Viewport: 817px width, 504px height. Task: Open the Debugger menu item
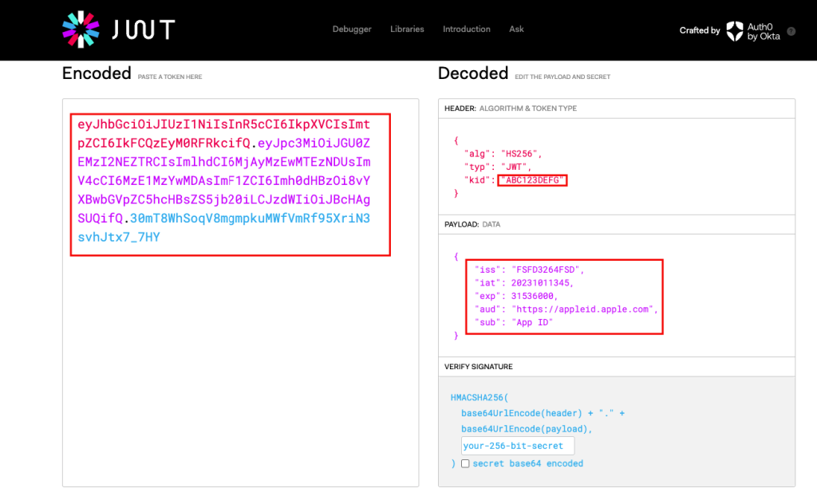click(352, 30)
